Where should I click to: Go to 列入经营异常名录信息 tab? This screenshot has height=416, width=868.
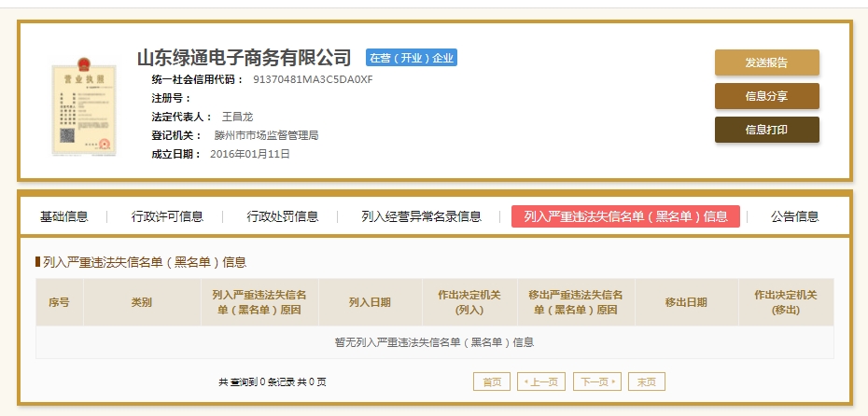(x=421, y=216)
